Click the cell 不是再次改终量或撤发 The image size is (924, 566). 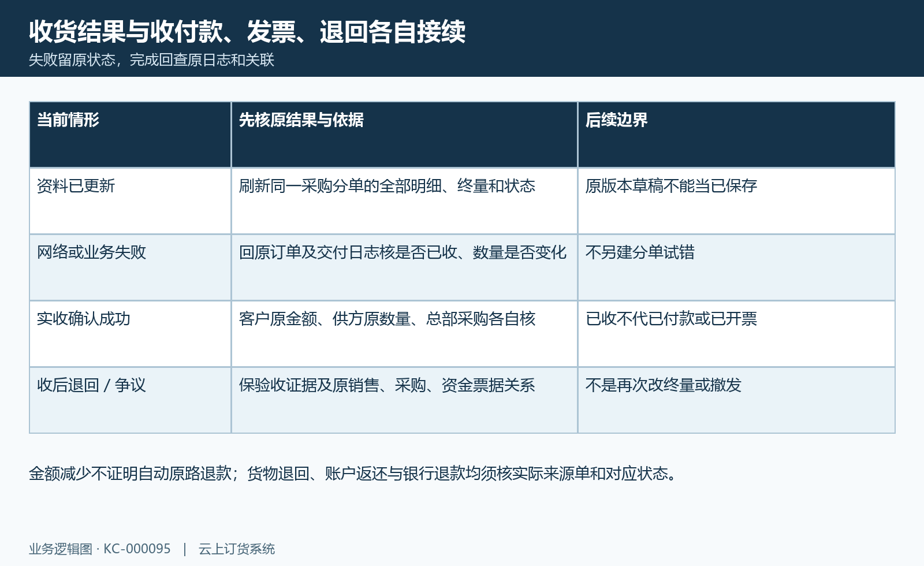736,400
